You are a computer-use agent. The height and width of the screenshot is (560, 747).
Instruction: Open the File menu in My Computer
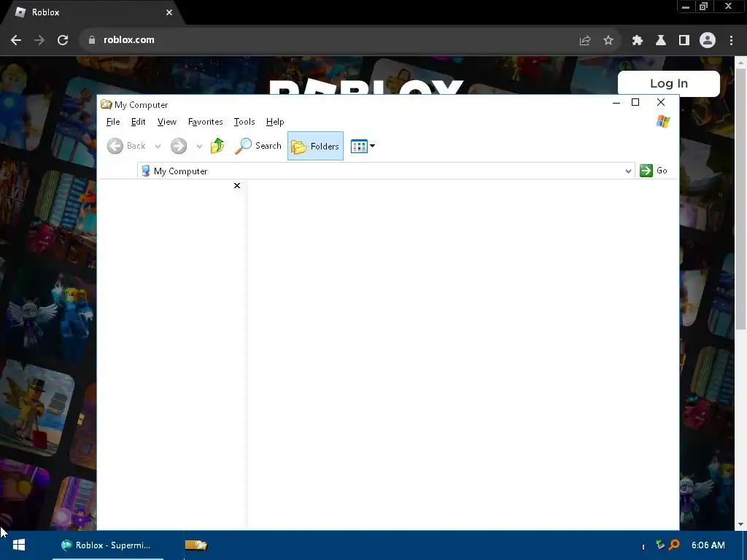(113, 122)
